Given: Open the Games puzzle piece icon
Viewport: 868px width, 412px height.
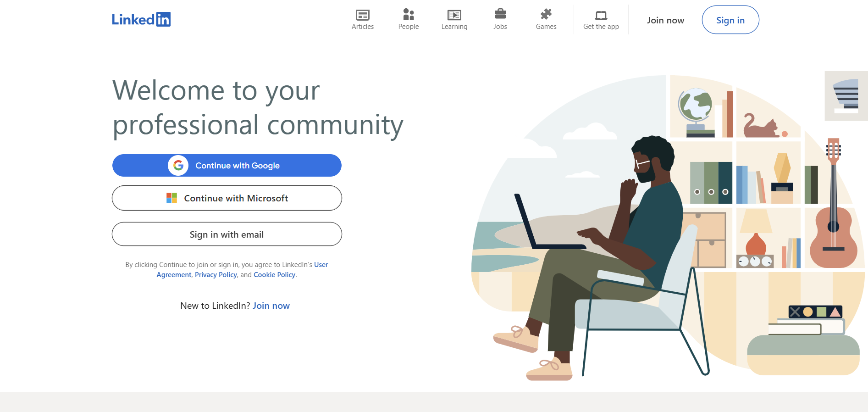Looking at the screenshot, I should (x=546, y=14).
